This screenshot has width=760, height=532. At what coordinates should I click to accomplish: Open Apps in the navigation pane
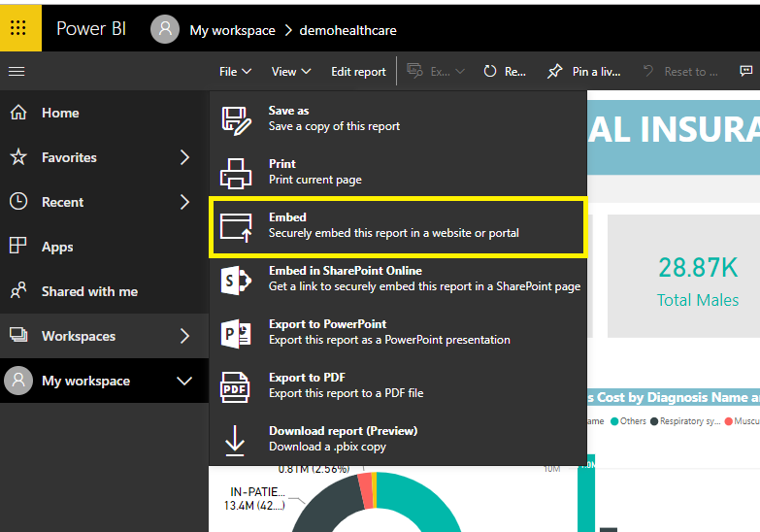point(104,247)
